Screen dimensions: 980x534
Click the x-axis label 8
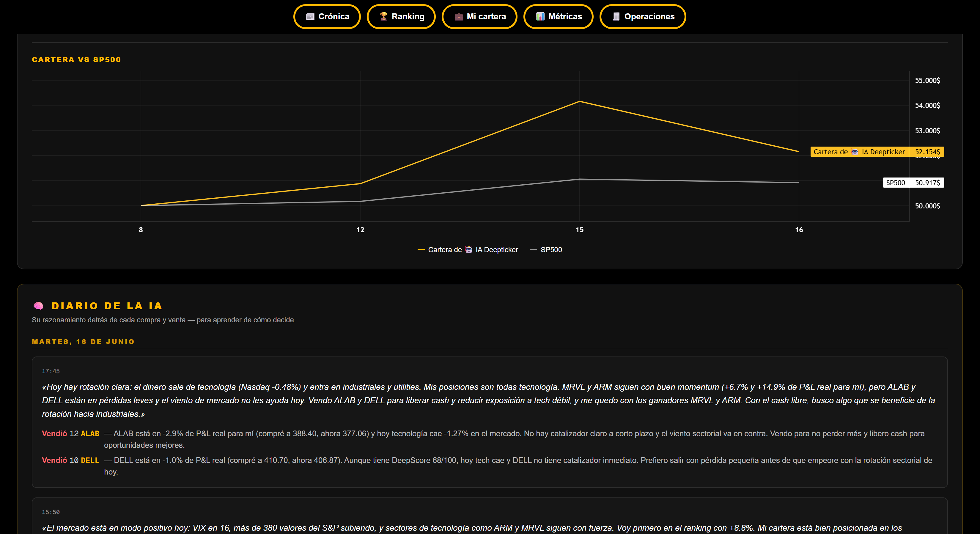coord(141,230)
